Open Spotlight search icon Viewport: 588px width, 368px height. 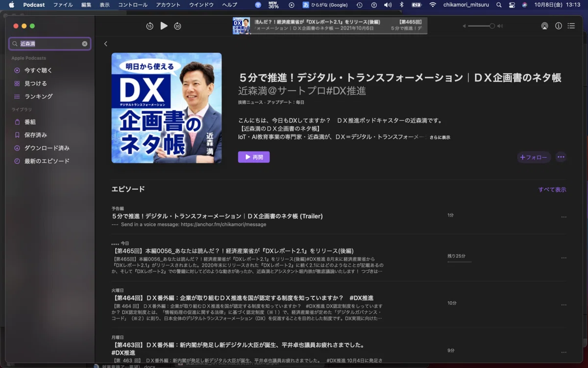tap(499, 5)
